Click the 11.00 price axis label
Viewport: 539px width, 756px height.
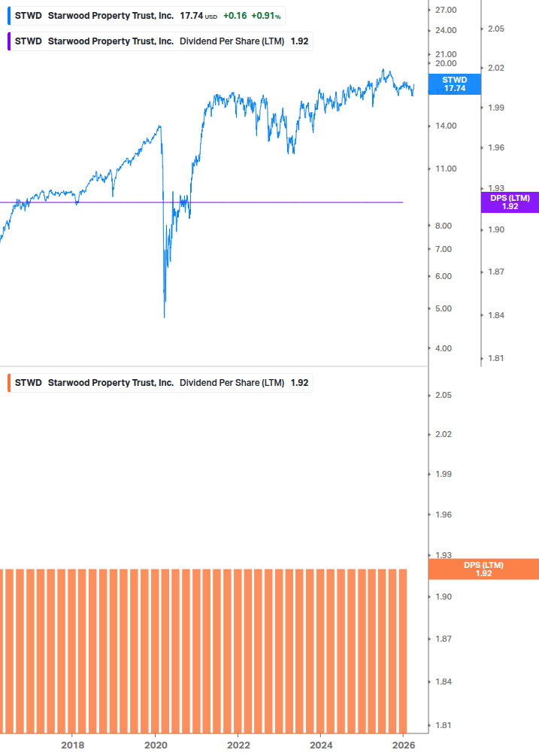point(446,169)
